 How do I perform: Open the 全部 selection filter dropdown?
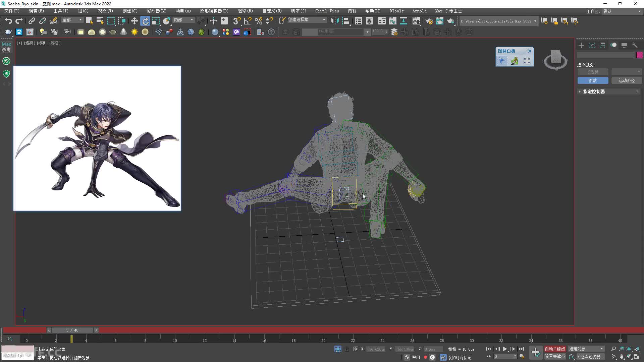tap(72, 20)
